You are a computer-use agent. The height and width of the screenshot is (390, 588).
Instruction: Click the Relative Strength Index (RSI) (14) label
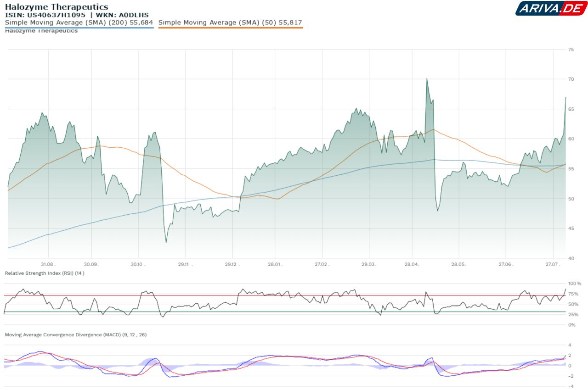pyautogui.click(x=45, y=273)
